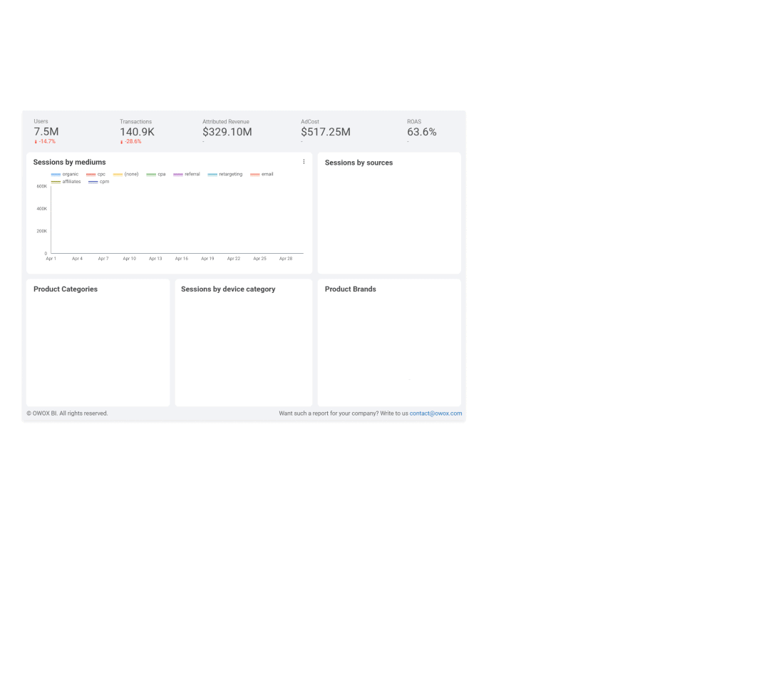Click the Transactions label
774x700 pixels.
click(x=135, y=122)
